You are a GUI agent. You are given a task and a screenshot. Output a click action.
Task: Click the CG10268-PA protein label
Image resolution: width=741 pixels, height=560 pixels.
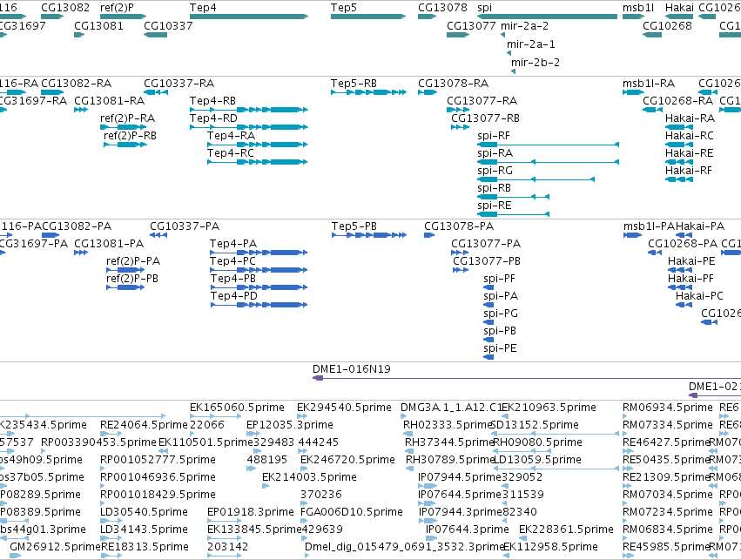tap(683, 244)
